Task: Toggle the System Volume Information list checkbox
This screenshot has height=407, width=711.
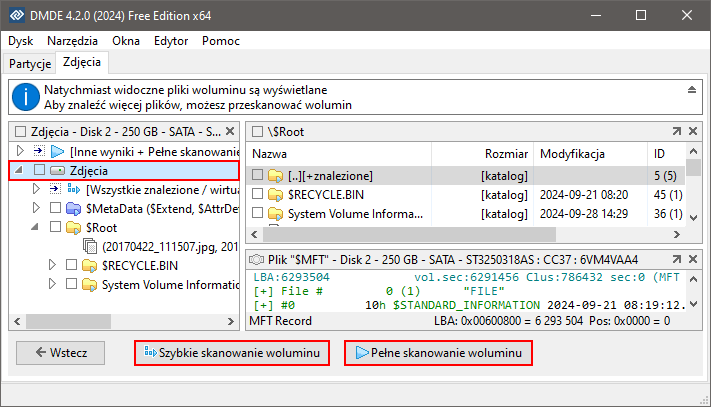Action: (x=258, y=213)
